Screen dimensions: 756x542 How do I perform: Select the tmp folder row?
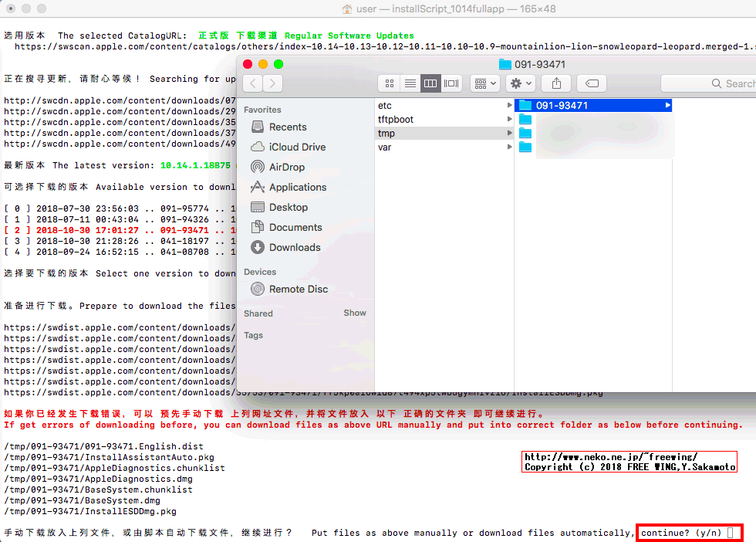coord(444,134)
